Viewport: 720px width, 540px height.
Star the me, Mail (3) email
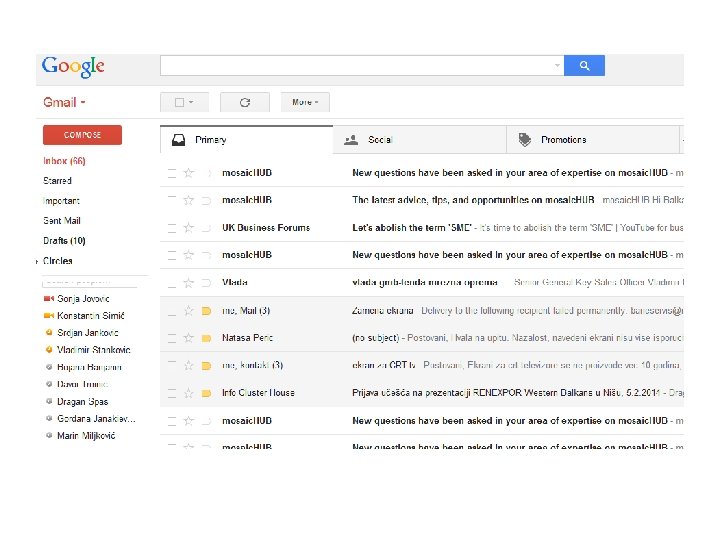(x=188, y=311)
